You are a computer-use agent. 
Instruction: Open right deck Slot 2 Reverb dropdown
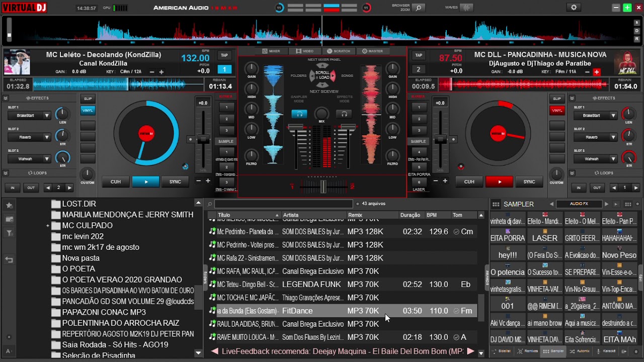click(595, 137)
